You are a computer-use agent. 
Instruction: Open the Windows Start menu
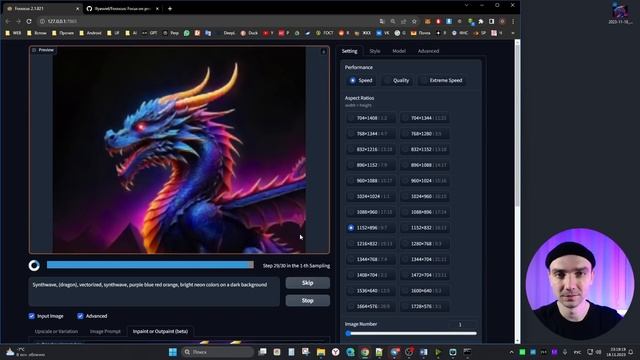[173, 352]
